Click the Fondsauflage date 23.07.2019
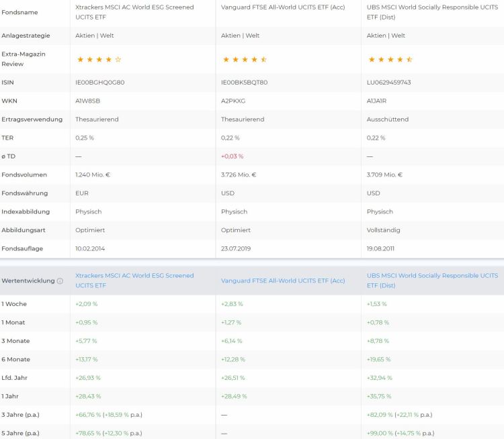504x439 pixels. [x=236, y=248]
